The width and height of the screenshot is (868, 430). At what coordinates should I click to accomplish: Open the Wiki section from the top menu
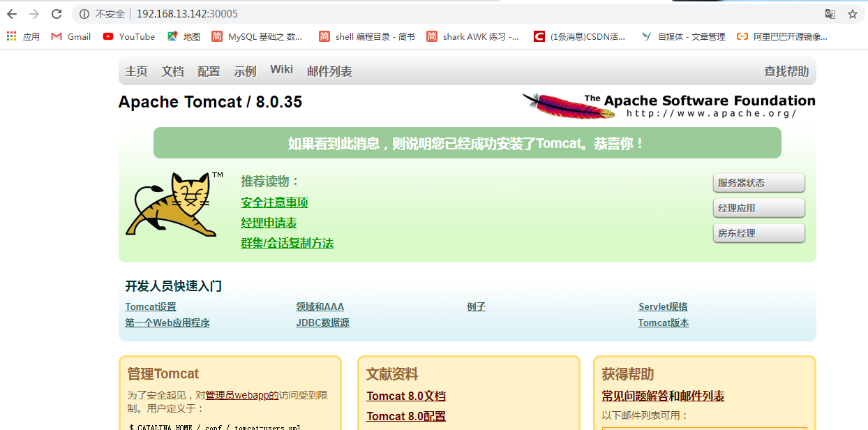281,68
